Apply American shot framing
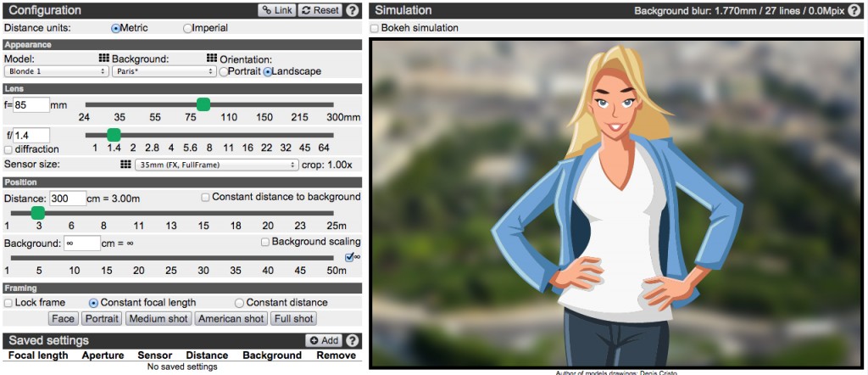This screenshot has width=868, height=375. pyautogui.click(x=231, y=318)
